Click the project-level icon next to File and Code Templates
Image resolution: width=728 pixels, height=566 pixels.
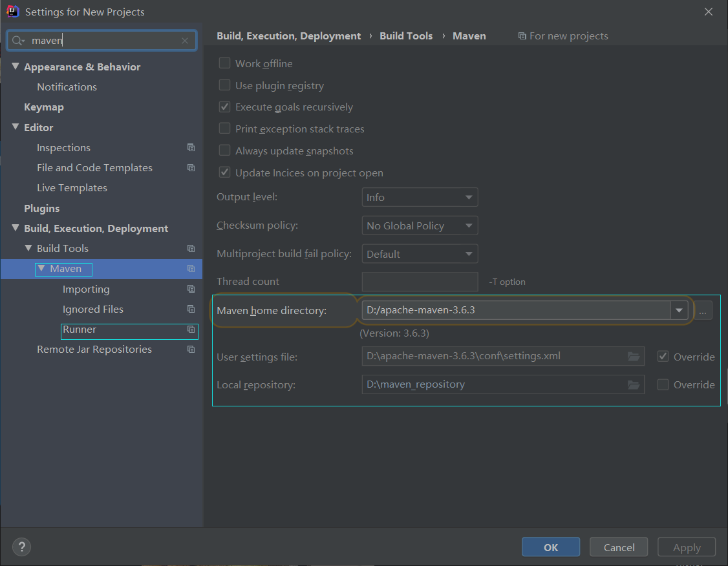coord(191,167)
